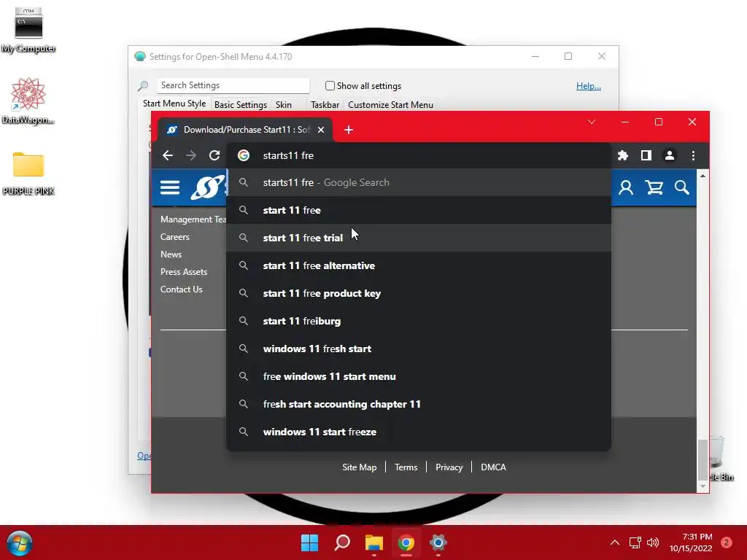Switch to Skin tab in Open-Shell

point(284,105)
